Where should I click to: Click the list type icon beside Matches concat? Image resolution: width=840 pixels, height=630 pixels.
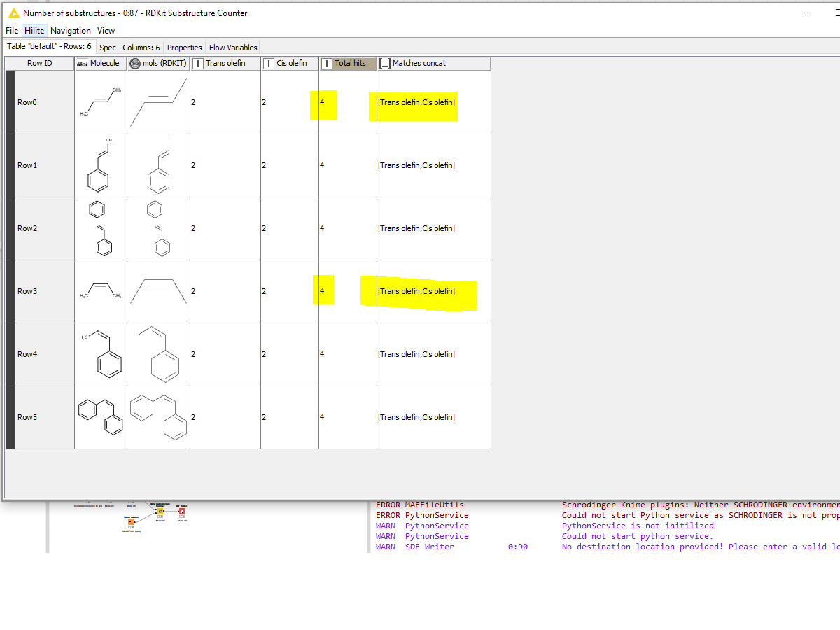[x=384, y=64]
